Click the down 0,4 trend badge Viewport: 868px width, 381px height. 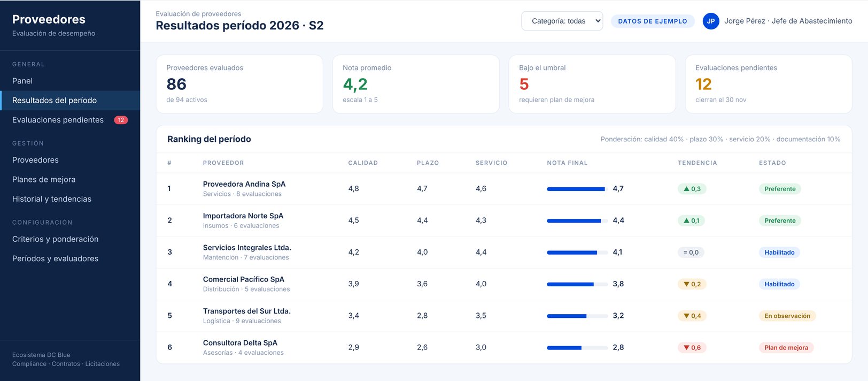point(692,316)
